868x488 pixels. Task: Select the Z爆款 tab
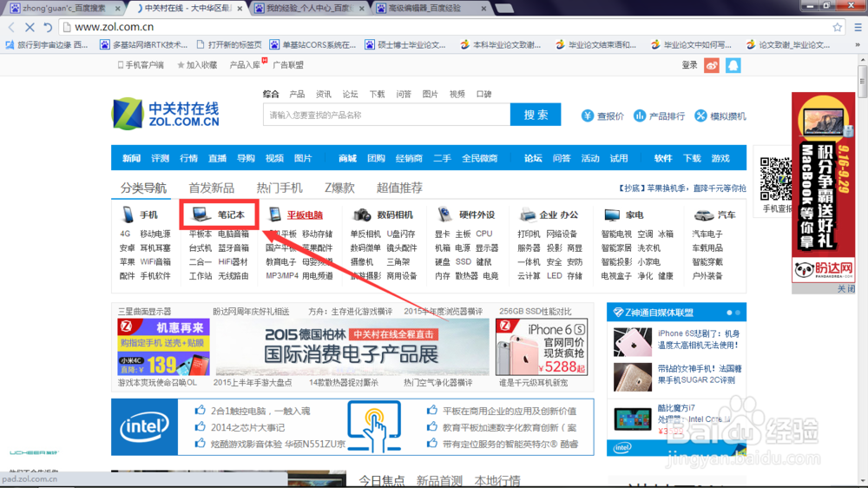[339, 188]
